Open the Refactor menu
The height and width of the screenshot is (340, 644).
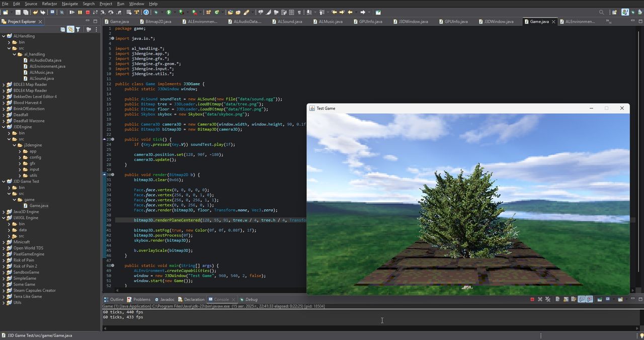click(49, 4)
